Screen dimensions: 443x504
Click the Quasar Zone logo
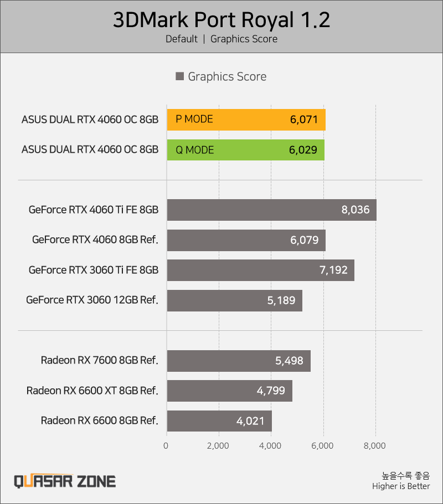[65, 481]
